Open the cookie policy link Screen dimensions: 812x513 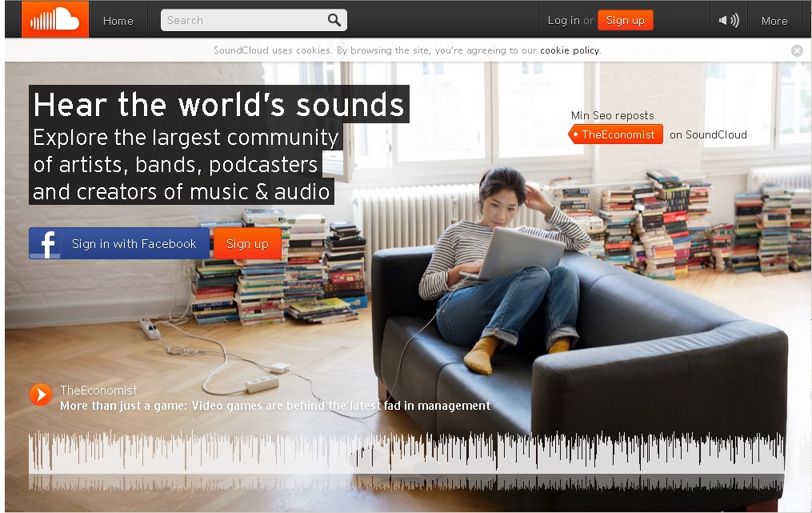(568, 50)
